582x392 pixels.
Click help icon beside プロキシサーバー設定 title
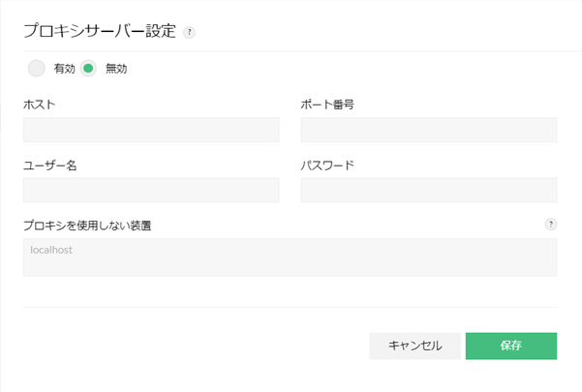pos(190,32)
